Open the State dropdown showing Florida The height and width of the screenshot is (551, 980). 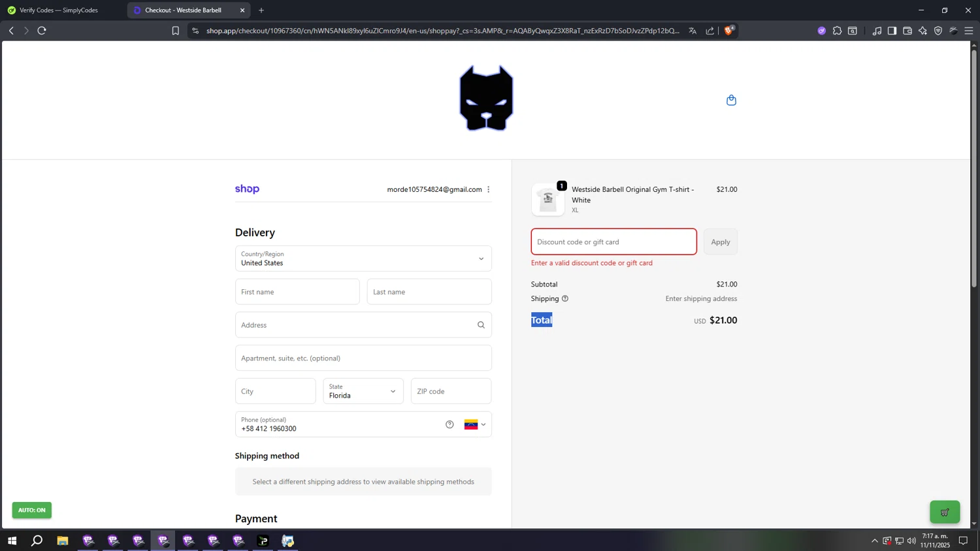363,391
